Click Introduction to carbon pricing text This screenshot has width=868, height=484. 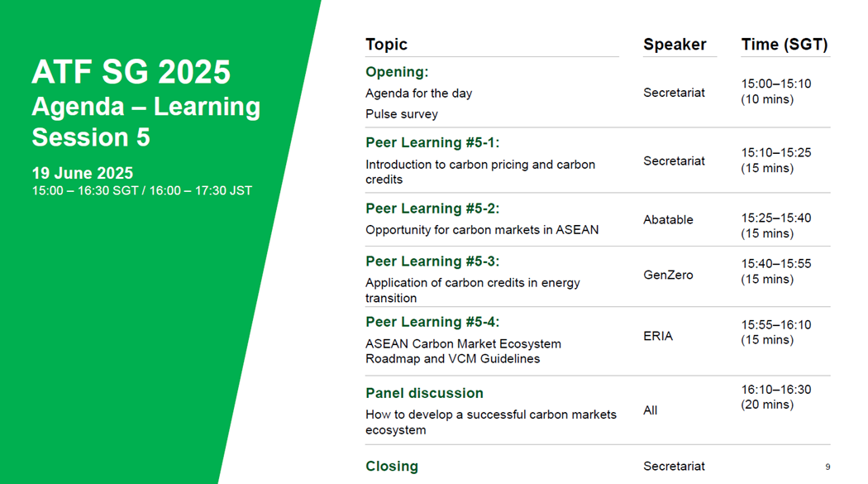480,171
